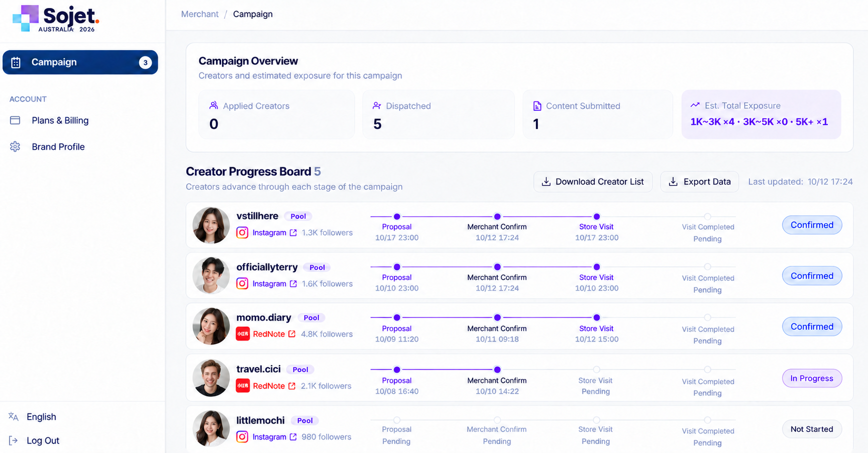Click the Plans & Billing card icon
Viewport: 868px width, 453px height.
(15, 120)
